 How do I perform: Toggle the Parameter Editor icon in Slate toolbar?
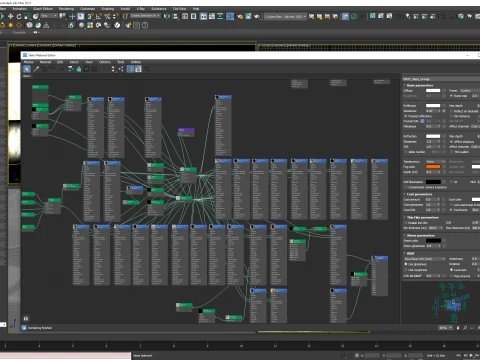click(x=138, y=69)
